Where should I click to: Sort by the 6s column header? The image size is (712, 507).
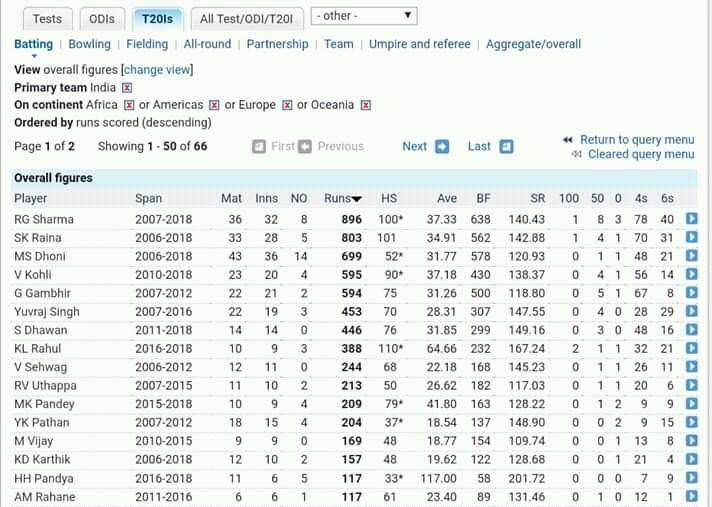668,198
